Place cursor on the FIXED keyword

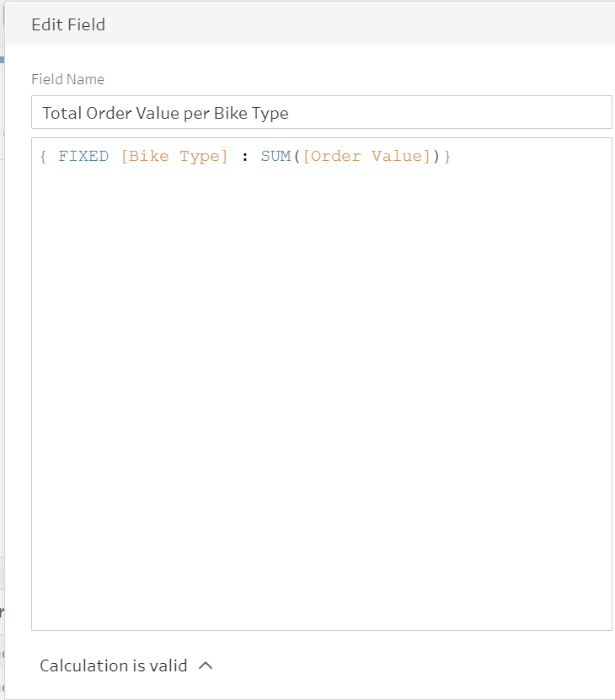coord(83,157)
